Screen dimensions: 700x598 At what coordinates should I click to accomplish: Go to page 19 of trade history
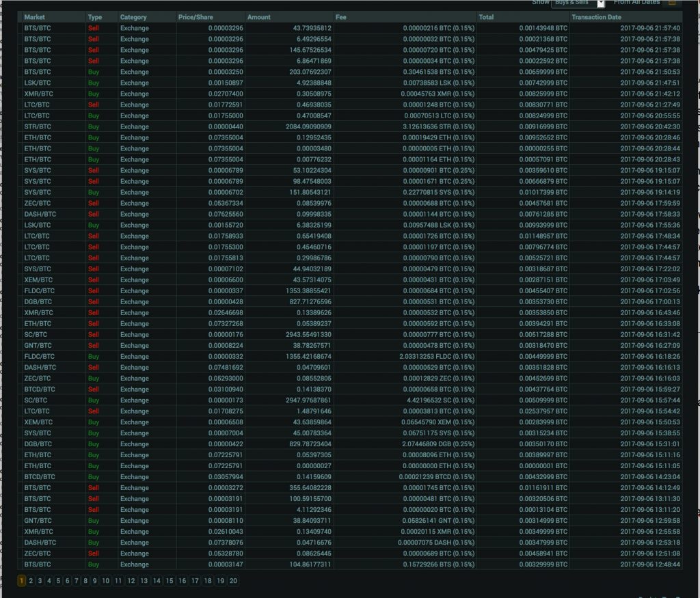pos(221,581)
